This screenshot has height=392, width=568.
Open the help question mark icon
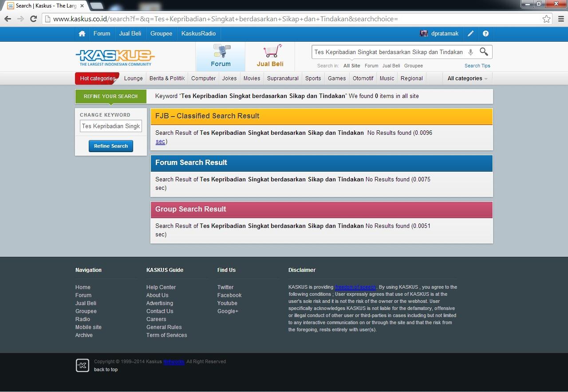pos(485,34)
